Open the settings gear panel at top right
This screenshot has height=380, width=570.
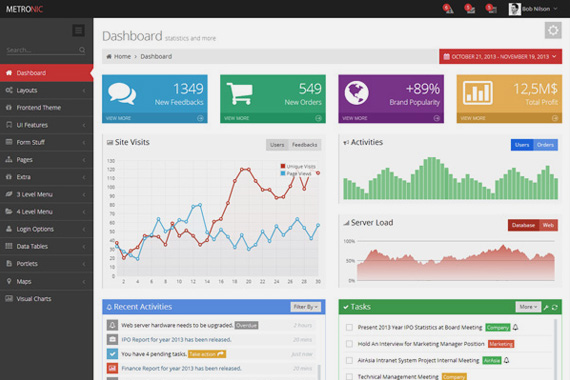point(553,30)
